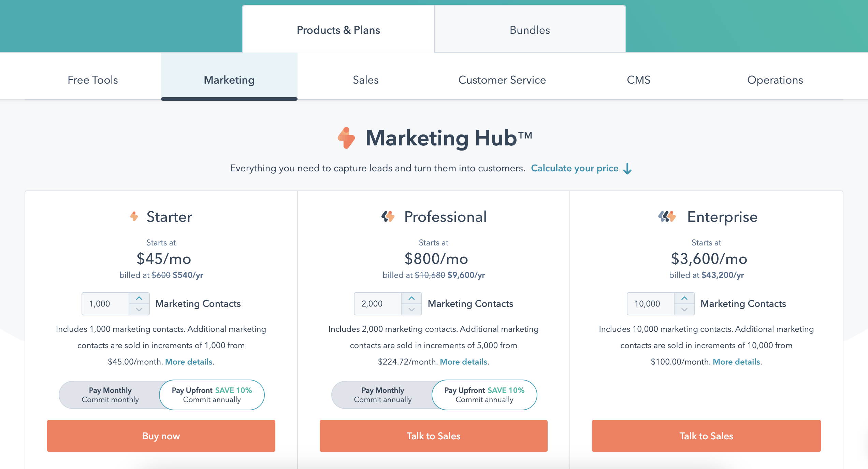Screen dimensions: 868x469
Task: Click the Professional plan title
Action: point(445,217)
